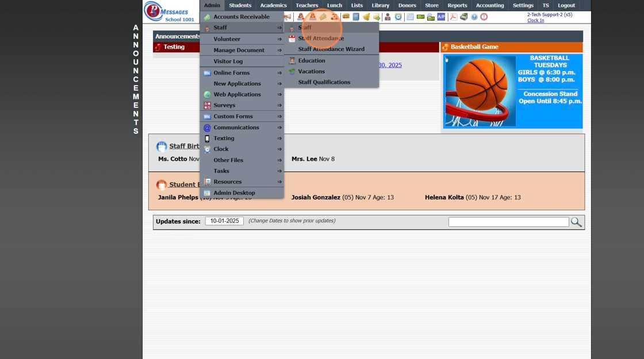Click the PDF document toolbar icon
This screenshot has height=359, width=644.
tap(454, 17)
